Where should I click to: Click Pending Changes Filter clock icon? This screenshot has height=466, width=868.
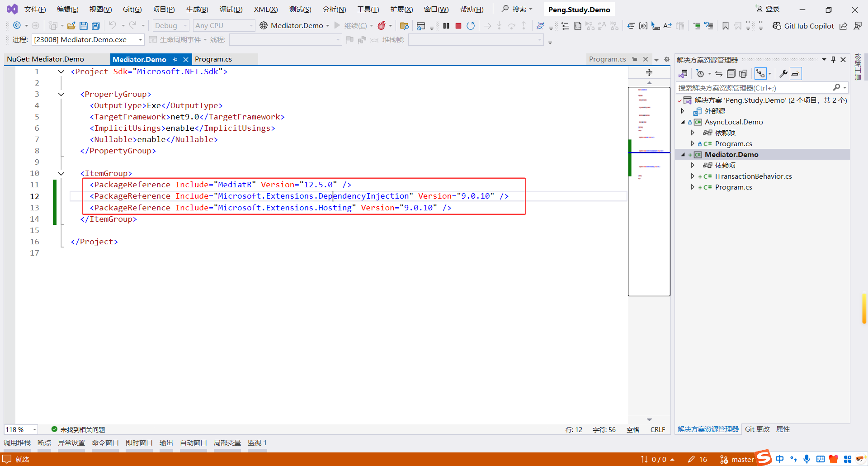[x=700, y=74]
